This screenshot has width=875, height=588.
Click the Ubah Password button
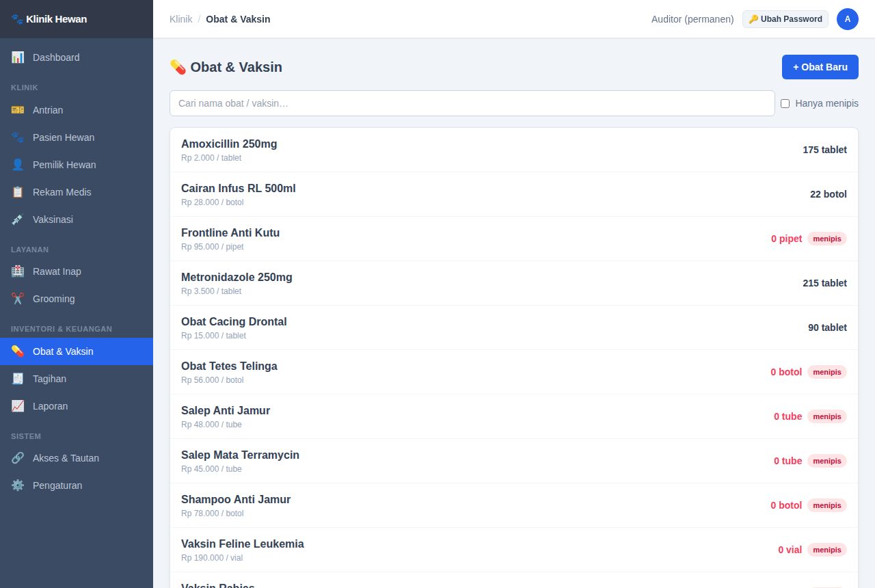[x=785, y=19]
